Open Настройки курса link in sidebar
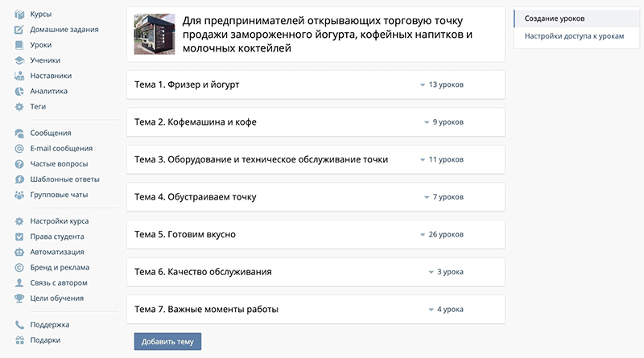The height and width of the screenshot is (358, 644). pyautogui.click(x=59, y=221)
